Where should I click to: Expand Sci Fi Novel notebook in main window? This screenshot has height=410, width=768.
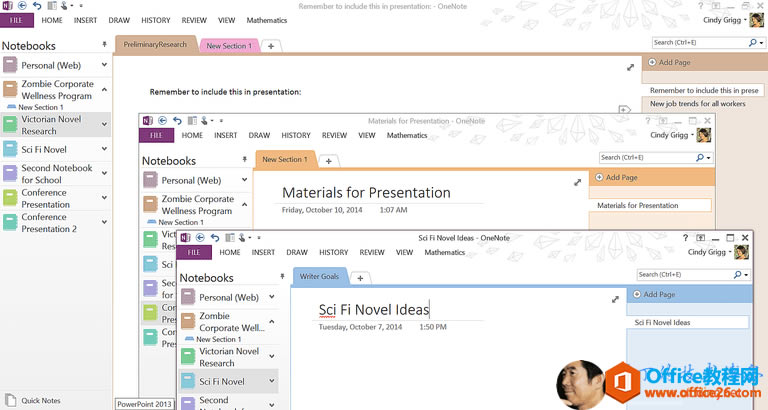pos(104,149)
